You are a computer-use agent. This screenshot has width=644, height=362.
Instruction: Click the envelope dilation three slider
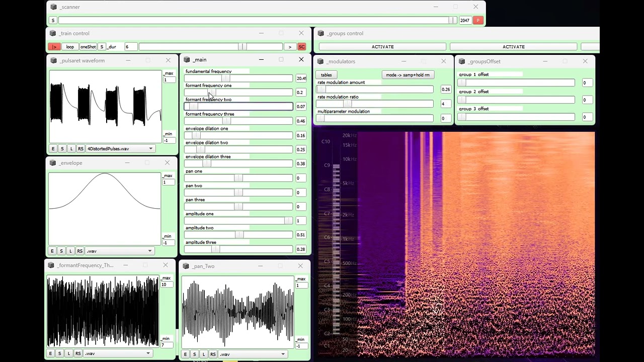238,163
